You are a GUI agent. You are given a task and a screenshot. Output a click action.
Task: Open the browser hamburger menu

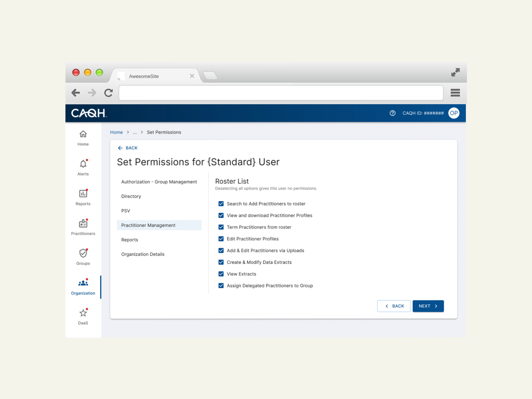tap(455, 93)
